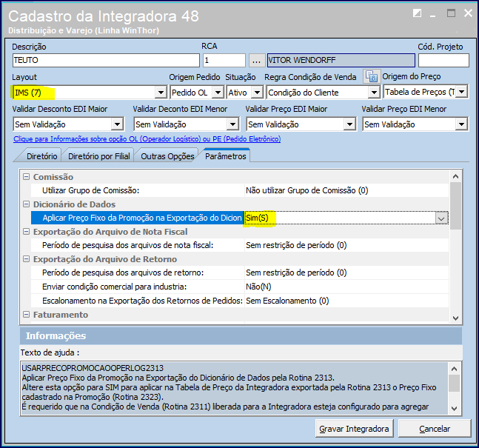Open the Regra Condição de Venda copy icon
The height and width of the screenshot is (448, 479).
(x=372, y=76)
